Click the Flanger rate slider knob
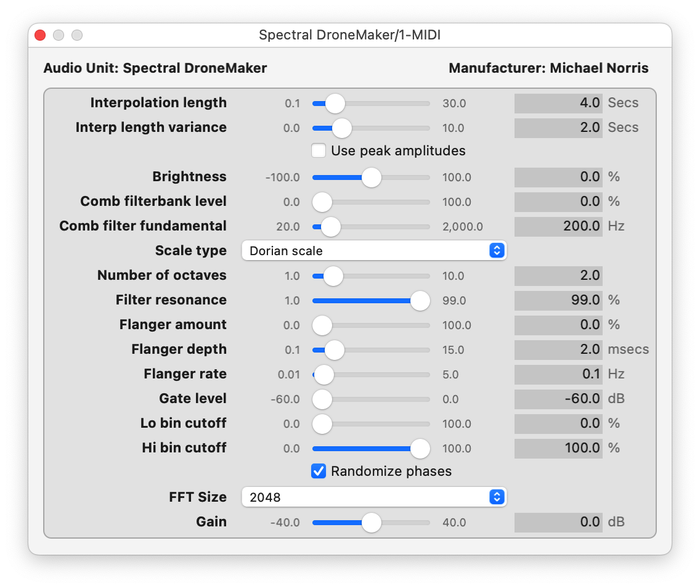 [324, 375]
